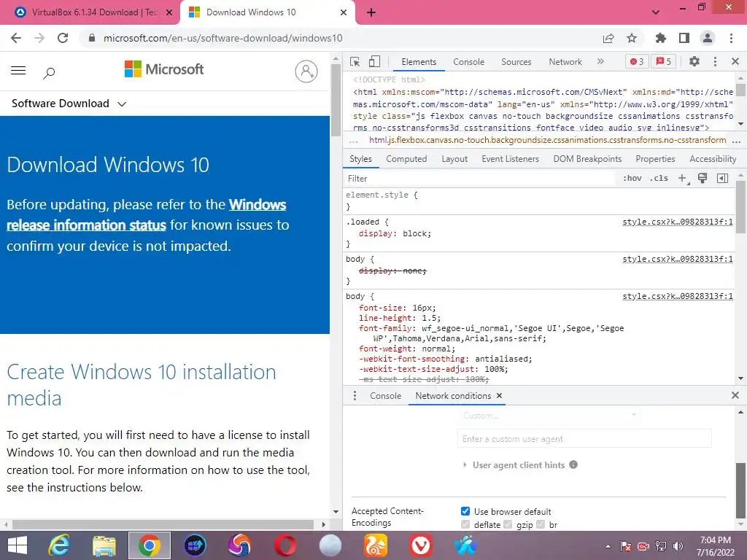Open DevTools customize three-dot menu
Image resolution: width=747 pixels, height=560 pixels.
coord(715,61)
